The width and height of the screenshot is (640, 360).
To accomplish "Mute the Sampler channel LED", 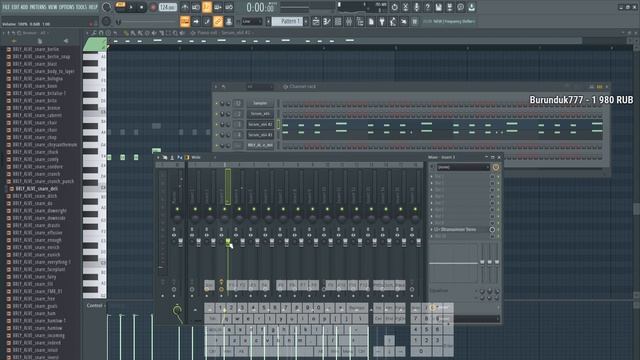I will point(216,103).
